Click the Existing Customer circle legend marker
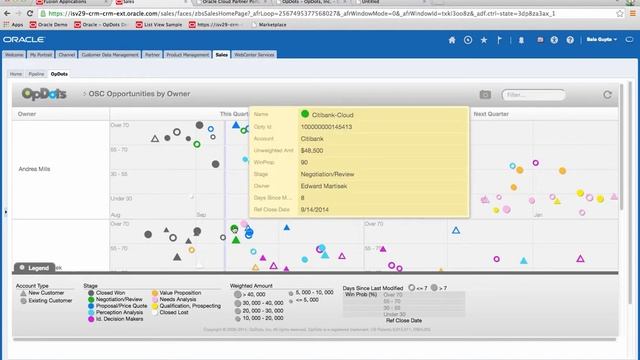 pos(23,301)
